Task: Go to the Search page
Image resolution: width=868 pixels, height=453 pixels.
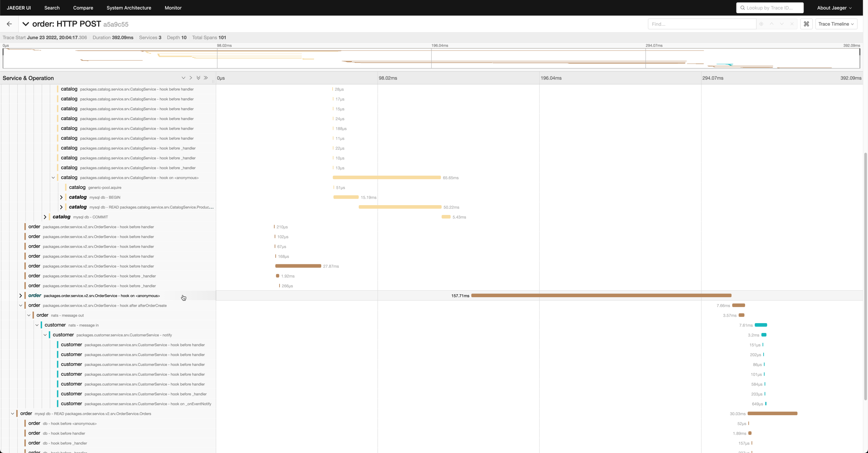Action: click(x=52, y=8)
